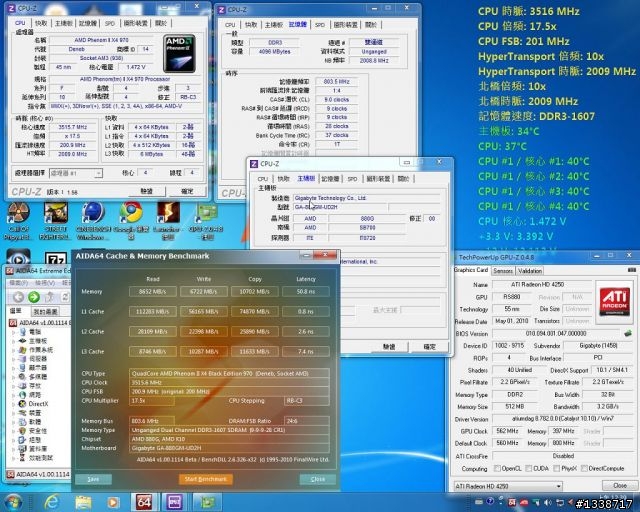Viewport: 640px width, 512px height.
Task: Switch to Validation tab in GPU-Z
Action: click(x=530, y=271)
